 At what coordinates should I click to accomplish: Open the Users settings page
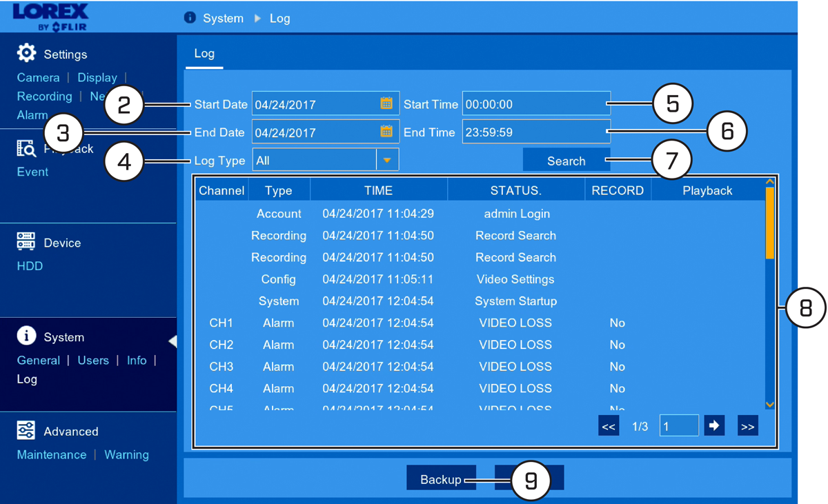click(93, 361)
